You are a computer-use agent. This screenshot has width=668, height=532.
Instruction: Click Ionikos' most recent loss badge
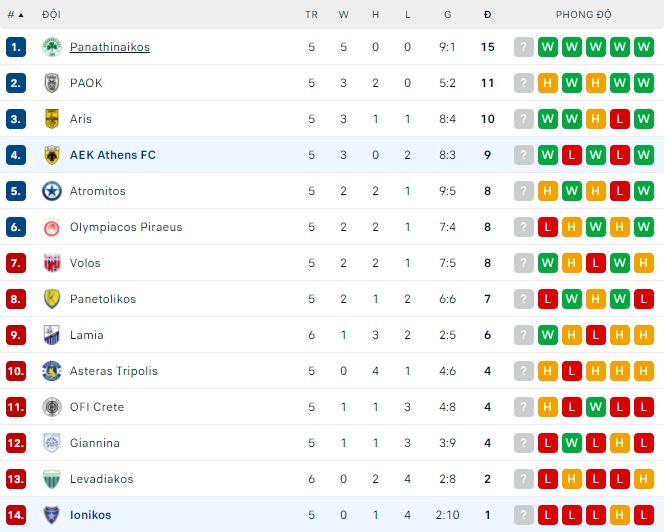point(548,515)
